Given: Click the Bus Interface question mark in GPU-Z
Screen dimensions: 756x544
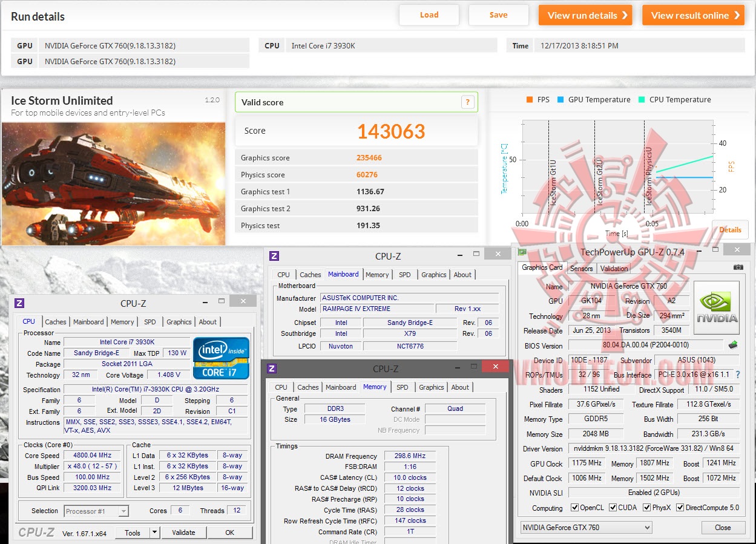Looking at the screenshot, I should click(737, 375).
